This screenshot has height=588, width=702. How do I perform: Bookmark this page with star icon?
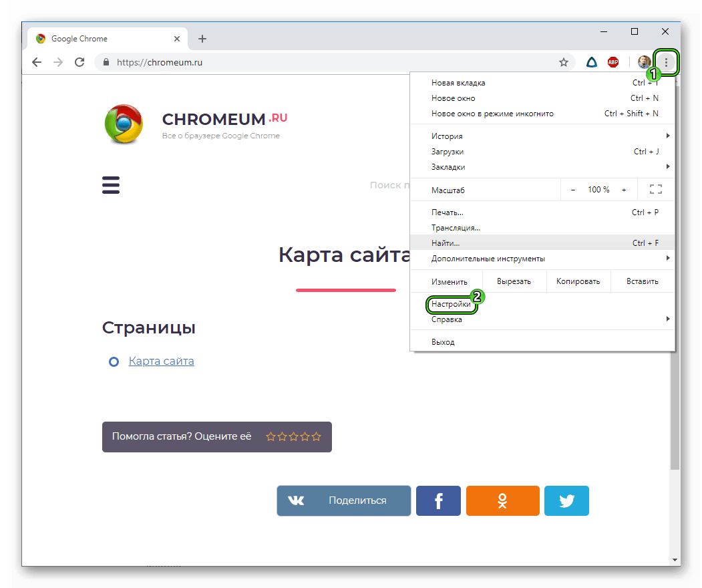pyautogui.click(x=564, y=62)
